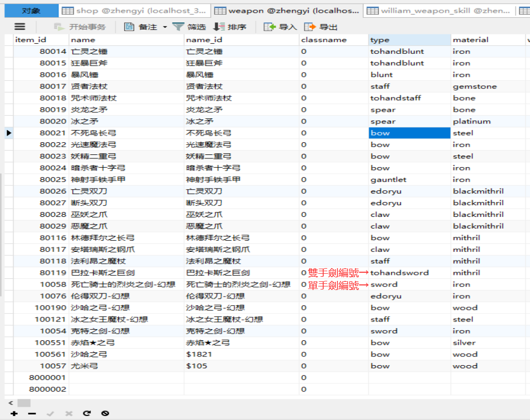Click name cell 死亡骑士的烈炎之剑-幻想
The width and height of the screenshot is (530, 420).
(127, 284)
